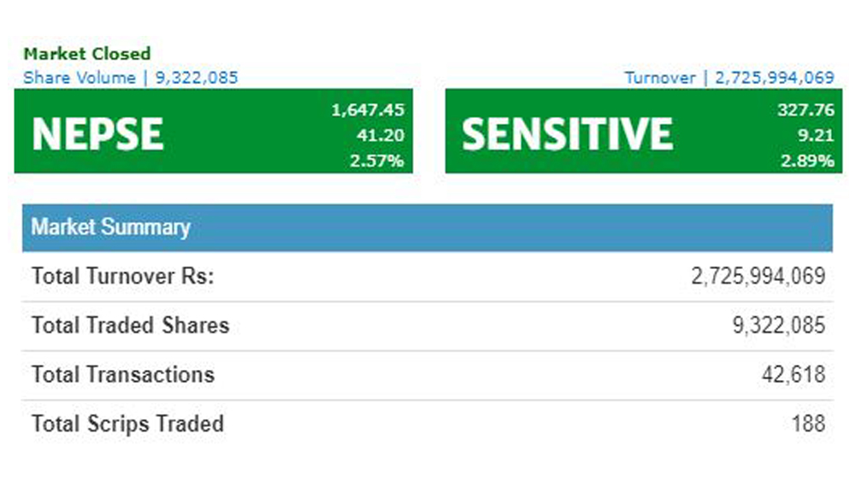Click the scripts traded count 188

point(808,424)
